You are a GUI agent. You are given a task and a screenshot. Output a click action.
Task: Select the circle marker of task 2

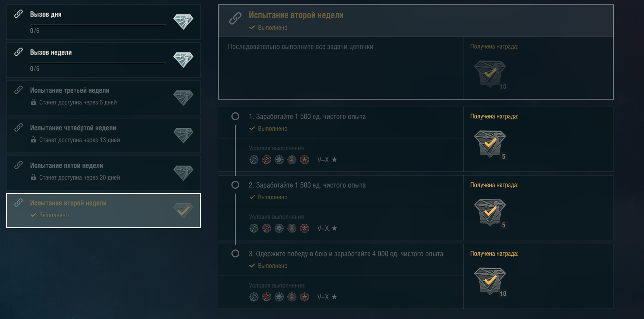click(235, 185)
